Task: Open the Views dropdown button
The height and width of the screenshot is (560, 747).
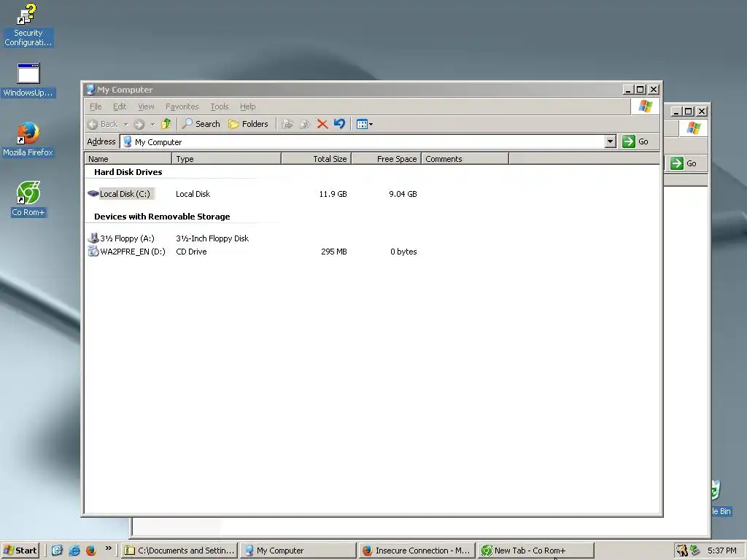Action: [365, 124]
